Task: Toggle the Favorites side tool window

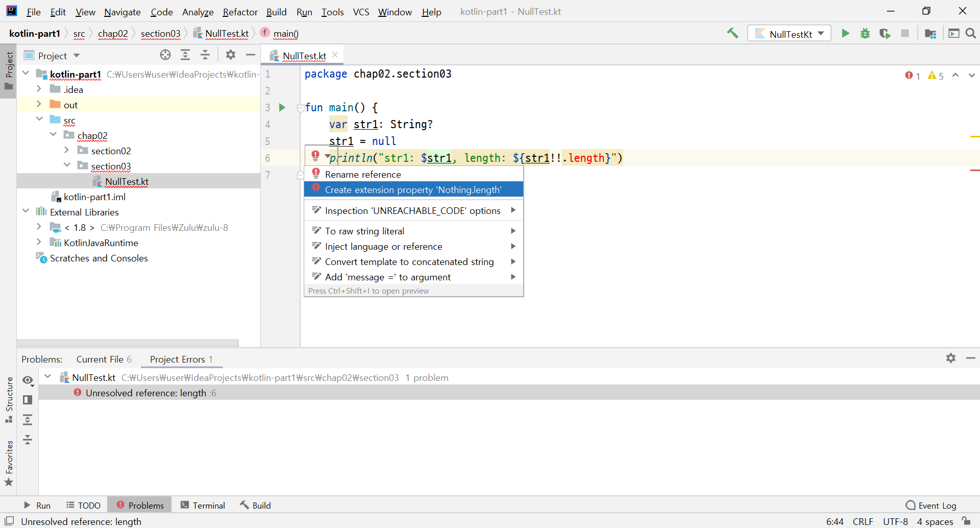Action: coord(9,464)
